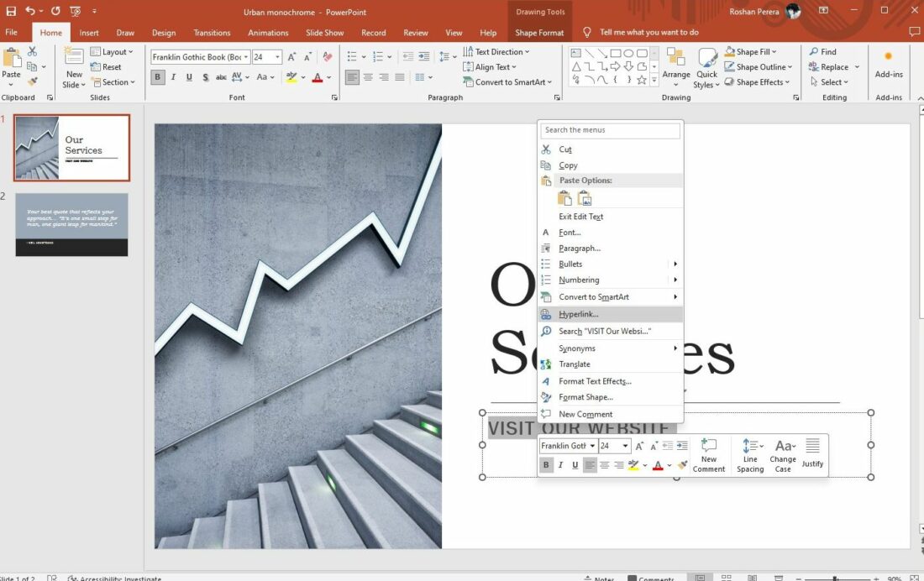The height and width of the screenshot is (581, 924).
Task: Click the ribbon font color button
Action: point(317,77)
